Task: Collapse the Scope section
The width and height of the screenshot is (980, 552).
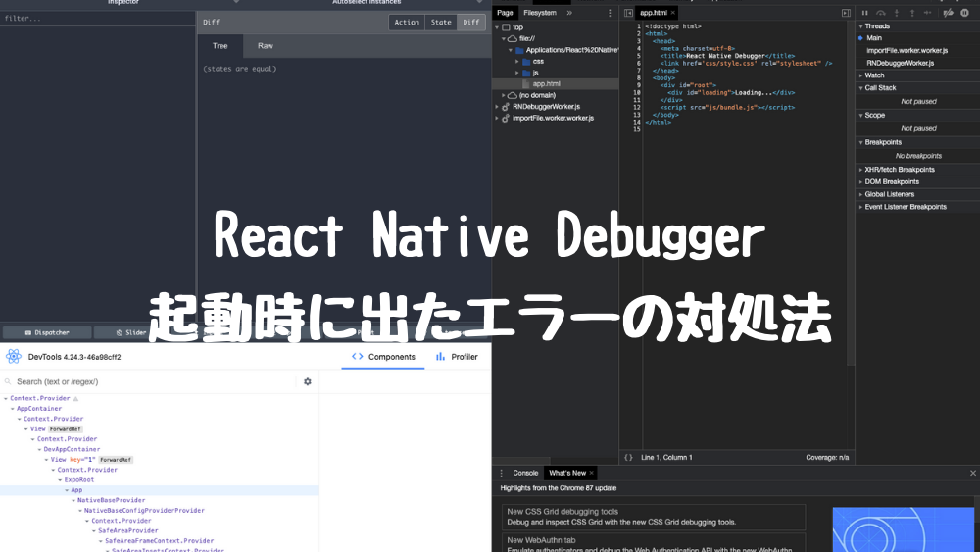Action: click(860, 115)
